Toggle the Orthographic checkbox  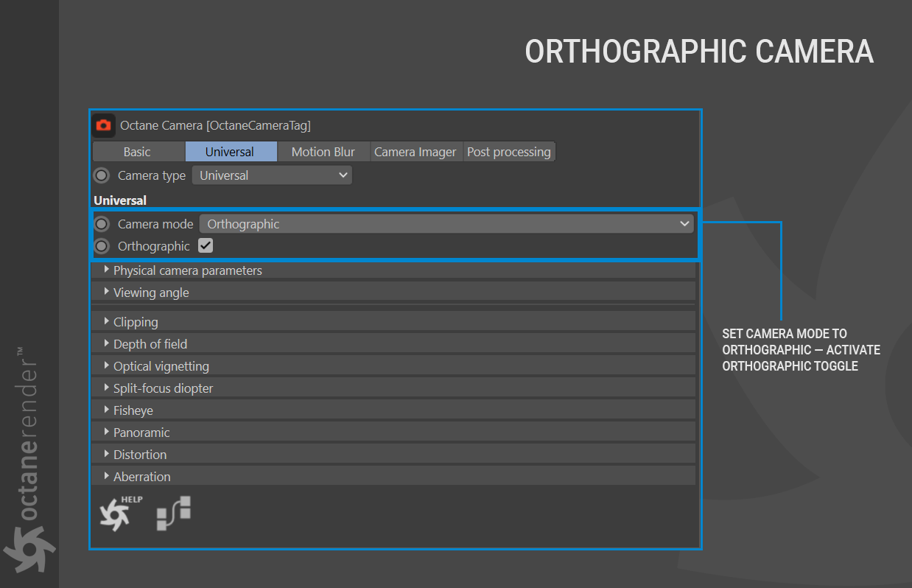(206, 246)
